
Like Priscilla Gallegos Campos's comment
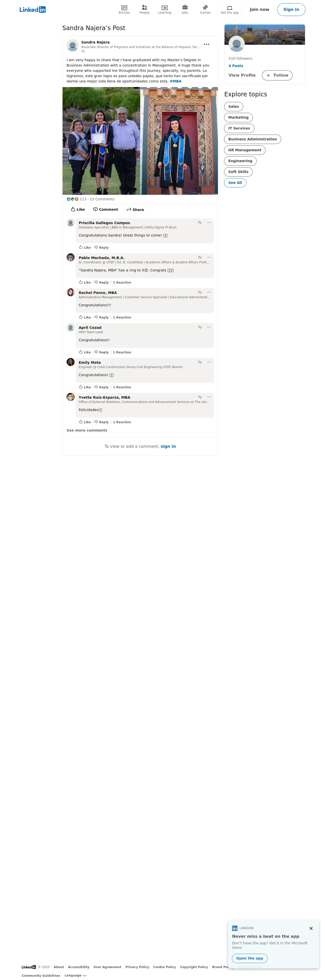[85, 247]
